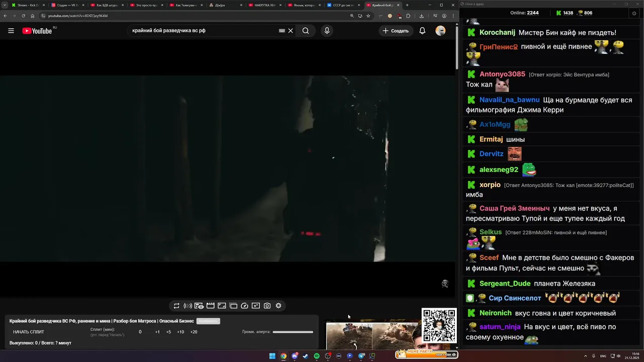Focus the YouTube search field
Viewport: 644px width, 362px height.
point(204,31)
